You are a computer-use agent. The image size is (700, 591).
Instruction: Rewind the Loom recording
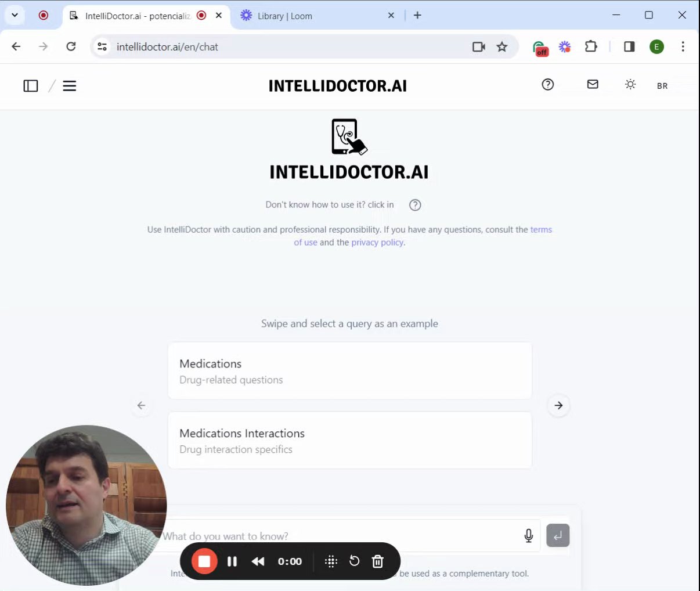click(258, 561)
